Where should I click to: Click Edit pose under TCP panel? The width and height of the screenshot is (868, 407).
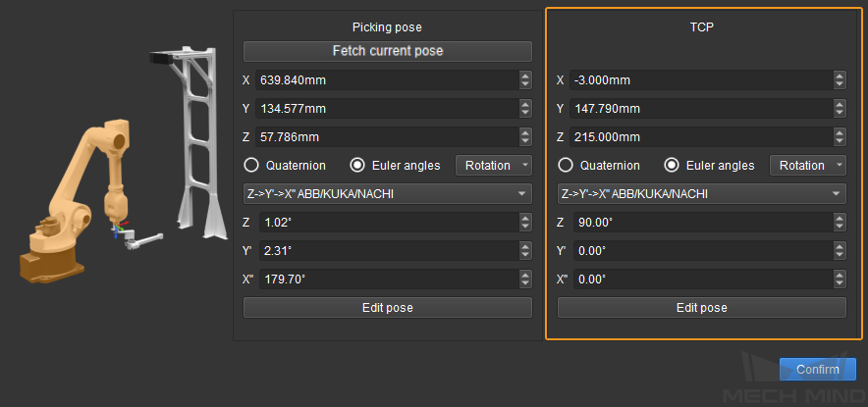click(x=701, y=308)
